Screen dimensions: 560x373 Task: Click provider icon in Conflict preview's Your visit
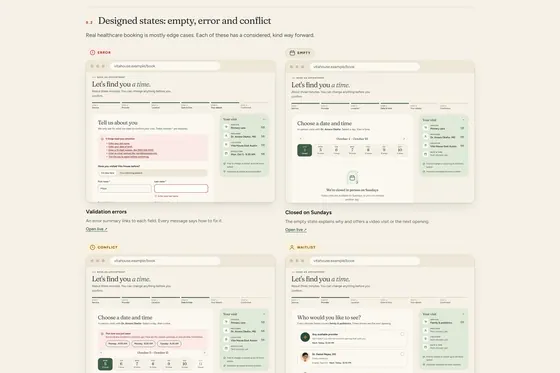tap(226, 330)
